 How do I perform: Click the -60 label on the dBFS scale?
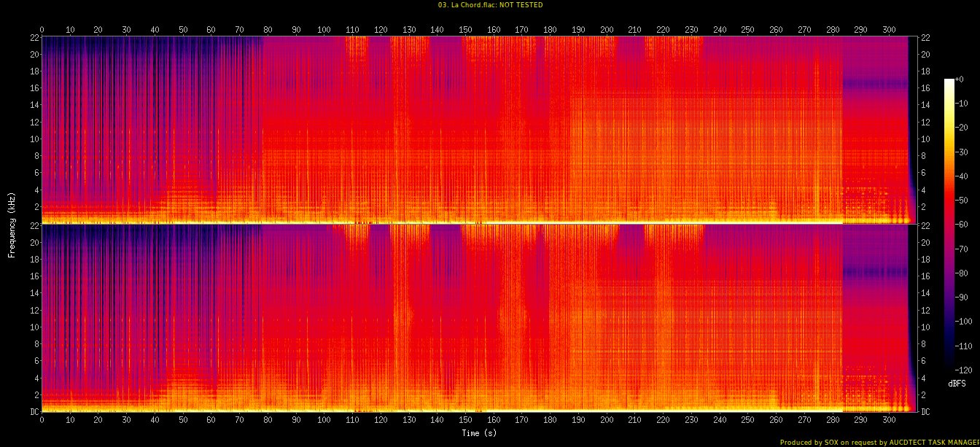[x=962, y=225]
